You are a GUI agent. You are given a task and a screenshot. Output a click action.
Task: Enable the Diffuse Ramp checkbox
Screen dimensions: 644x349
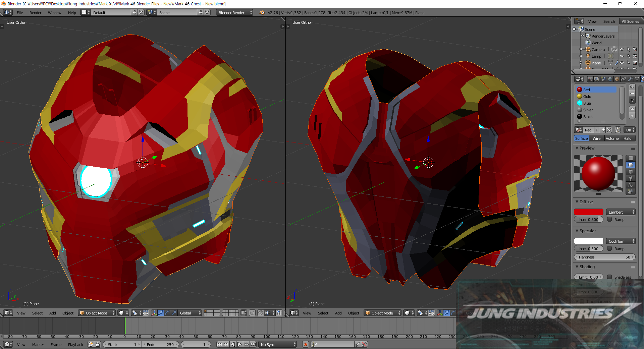tap(609, 219)
